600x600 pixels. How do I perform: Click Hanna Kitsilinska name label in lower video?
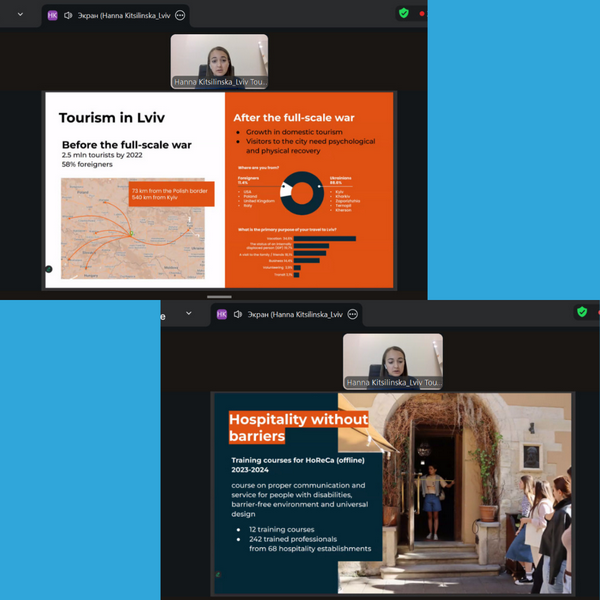(393, 383)
